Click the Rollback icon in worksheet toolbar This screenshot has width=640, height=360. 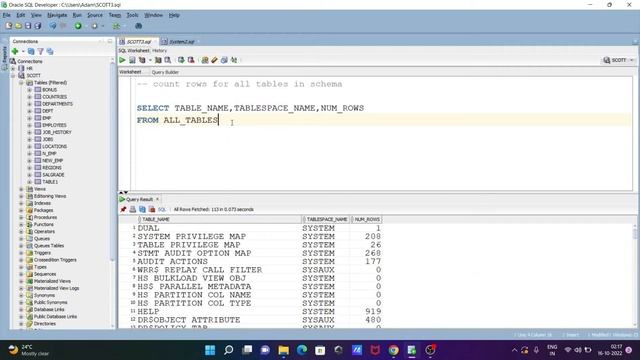(x=191, y=60)
